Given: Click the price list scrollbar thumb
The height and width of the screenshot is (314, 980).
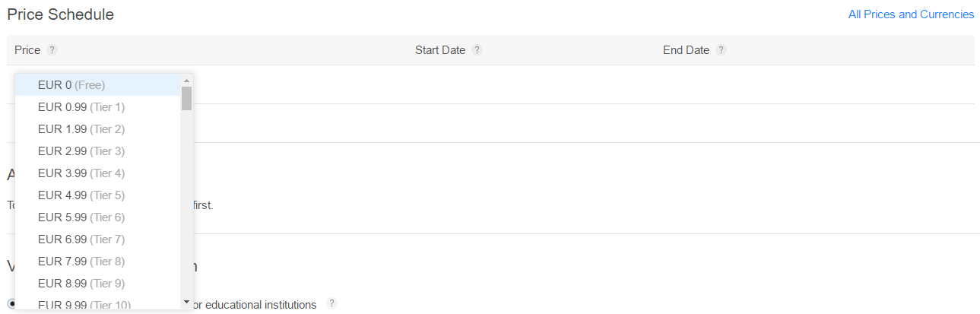Looking at the screenshot, I should pos(186,98).
